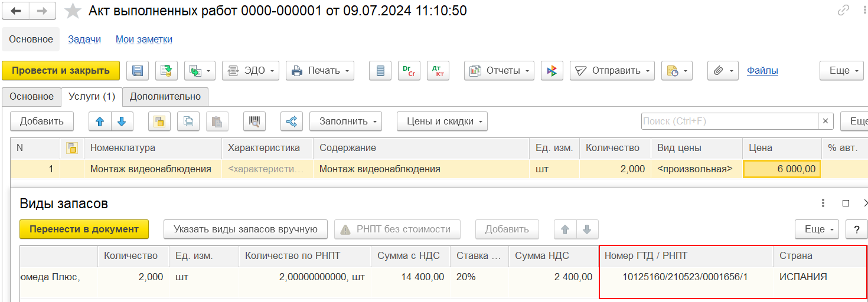The height and width of the screenshot is (302, 868).
Task: Expand the Цены и скидки dropdown
Action: click(442, 122)
